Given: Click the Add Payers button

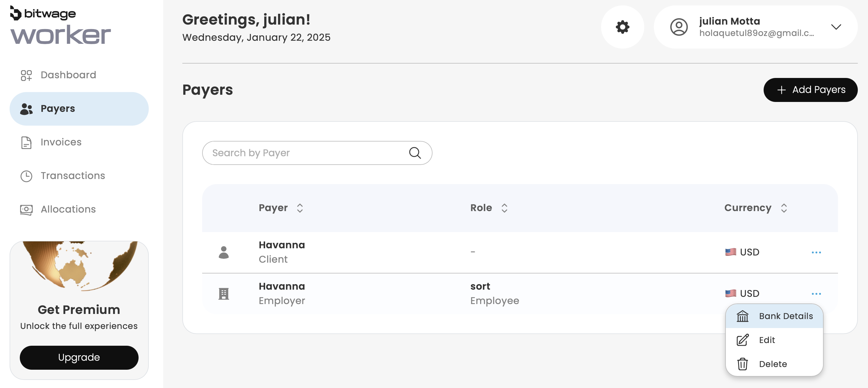Looking at the screenshot, I should point(810,90).
